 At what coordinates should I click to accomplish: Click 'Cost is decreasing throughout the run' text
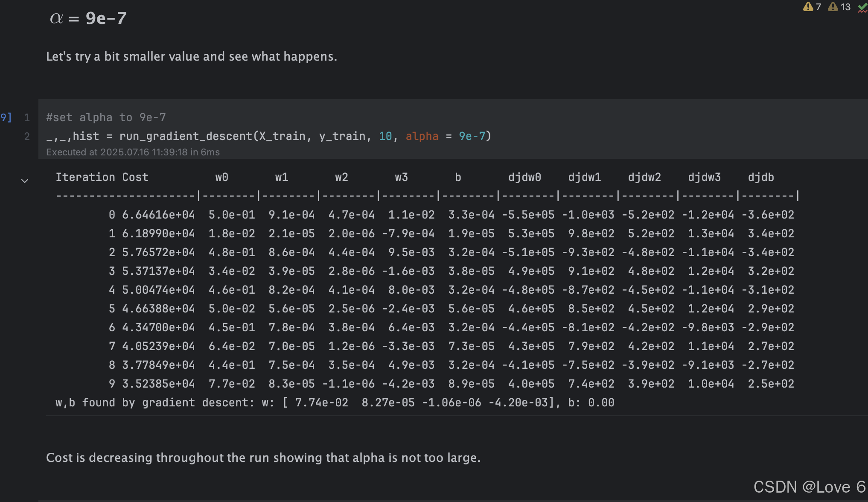pyautogui.click(x=263, y=458)
